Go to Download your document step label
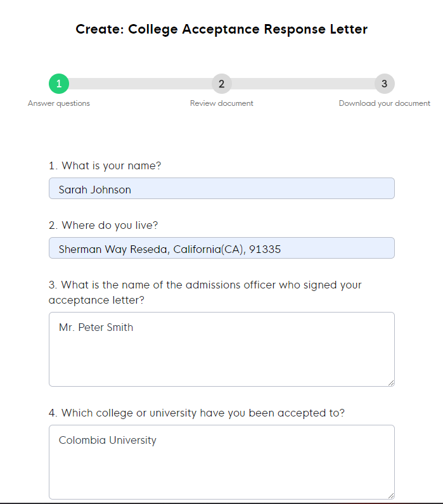This screenshot has width=443, height=504. click(x=385, y=103)
